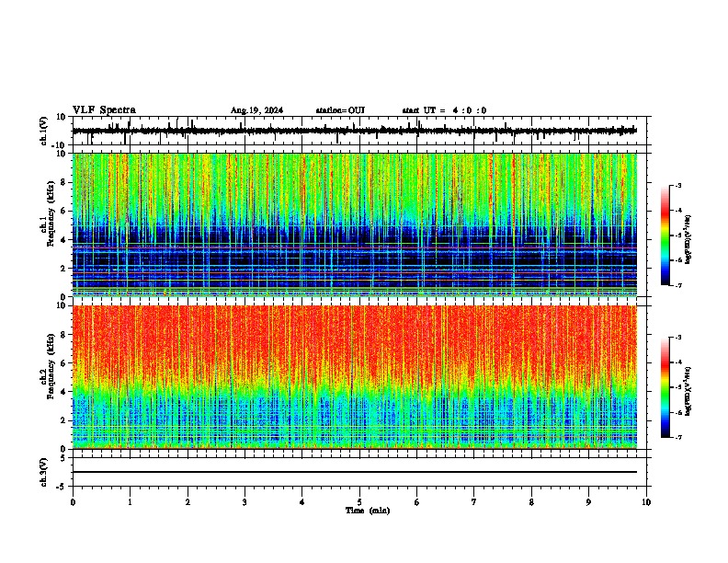Click the "8" kHz tick on ch.2 spectrogram
This screenshot has height=563, width=728.
pyautogui.click(x=64, y=335)
